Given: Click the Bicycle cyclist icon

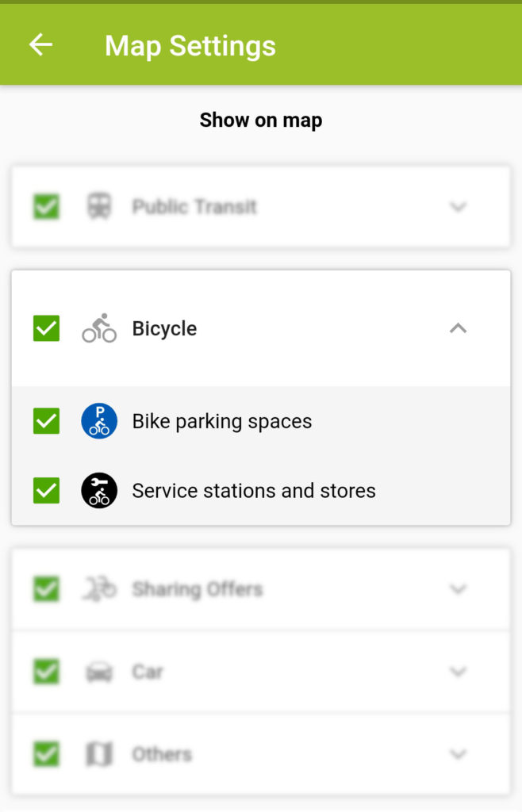Looking at the screenshot, I should tap(99, 328).
